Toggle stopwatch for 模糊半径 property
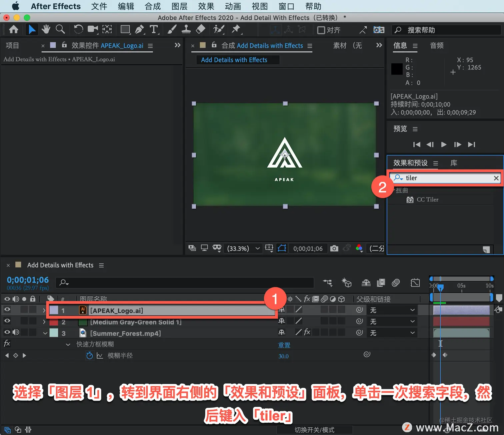 (89, 356)
